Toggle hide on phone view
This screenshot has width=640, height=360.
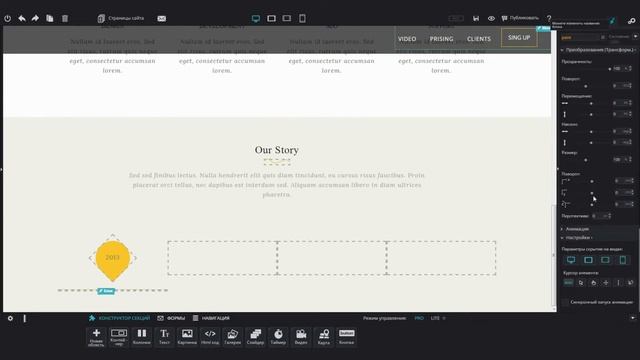622,260
